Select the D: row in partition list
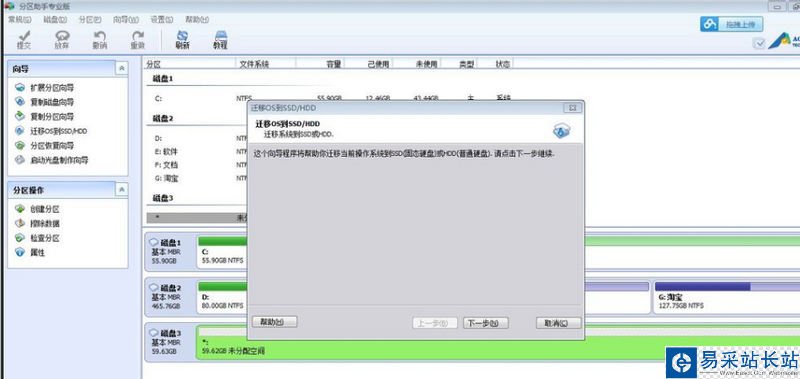The width and height of the screenshot is (800, 379). (x=197, y=138)
